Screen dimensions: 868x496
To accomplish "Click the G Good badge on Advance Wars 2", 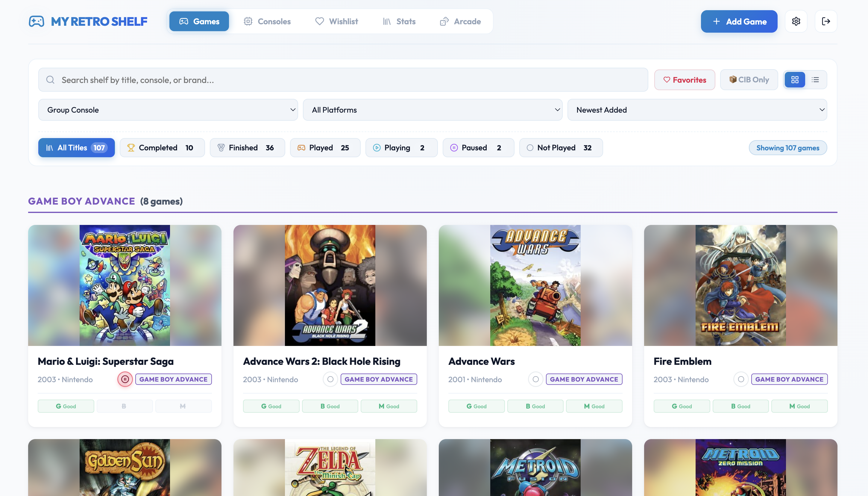I will click(x=271, y=406).
